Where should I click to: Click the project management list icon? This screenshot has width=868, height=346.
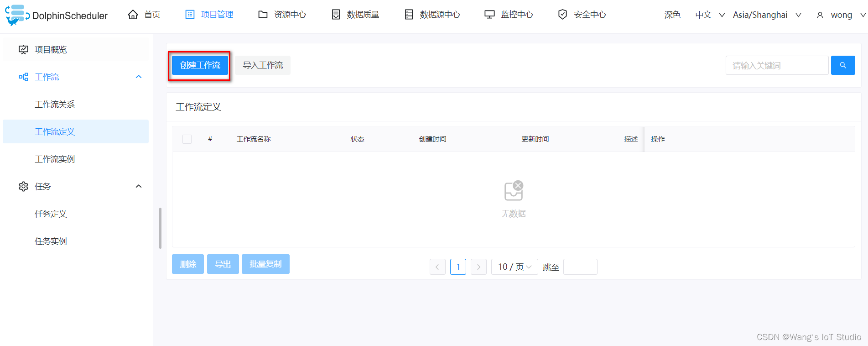tap(190, 15)
